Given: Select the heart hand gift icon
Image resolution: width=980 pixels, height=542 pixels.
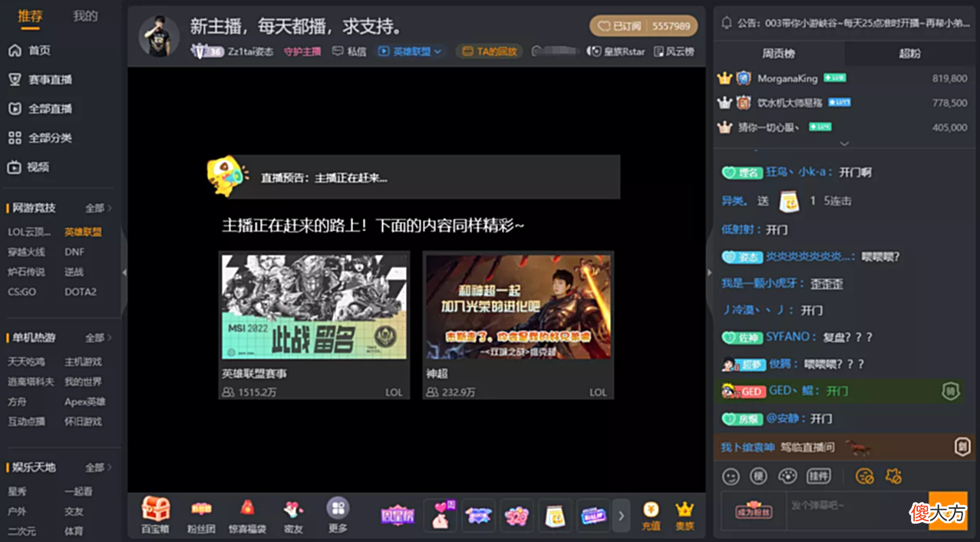Looking at the screenshot, I should [x=440, y=516].
